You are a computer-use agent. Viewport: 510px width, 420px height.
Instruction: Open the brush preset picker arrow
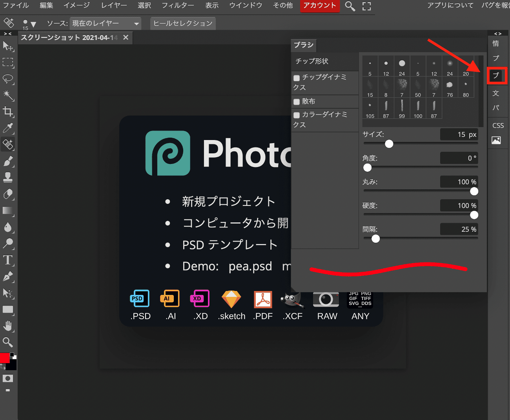[x=33, y=24]
